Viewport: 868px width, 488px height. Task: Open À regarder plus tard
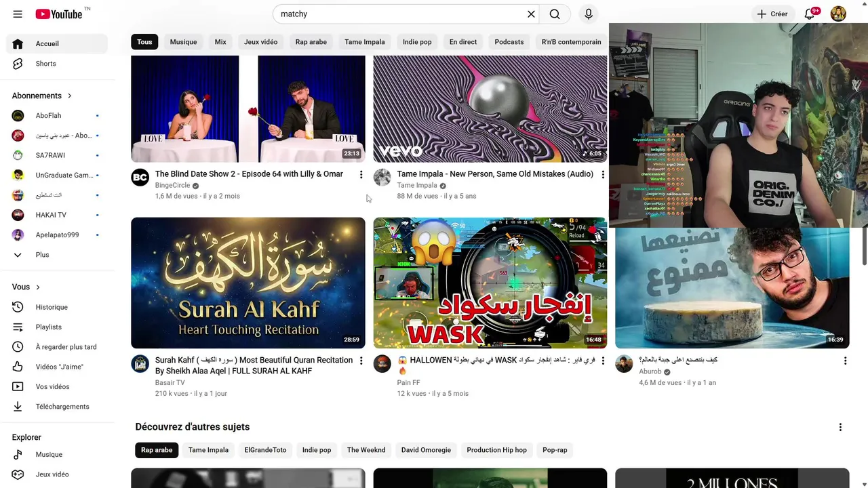(57, 347)
